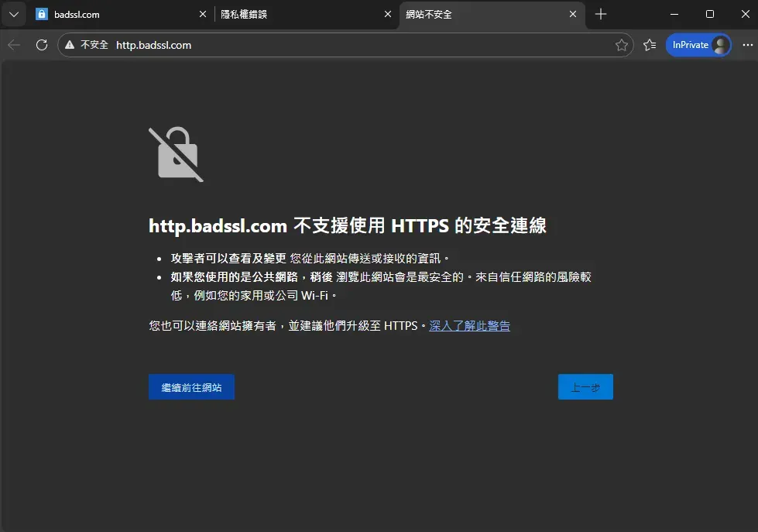This screenshot has height=532, width=758.
Task: Close the browser window
Action: [x=745, y=14]
